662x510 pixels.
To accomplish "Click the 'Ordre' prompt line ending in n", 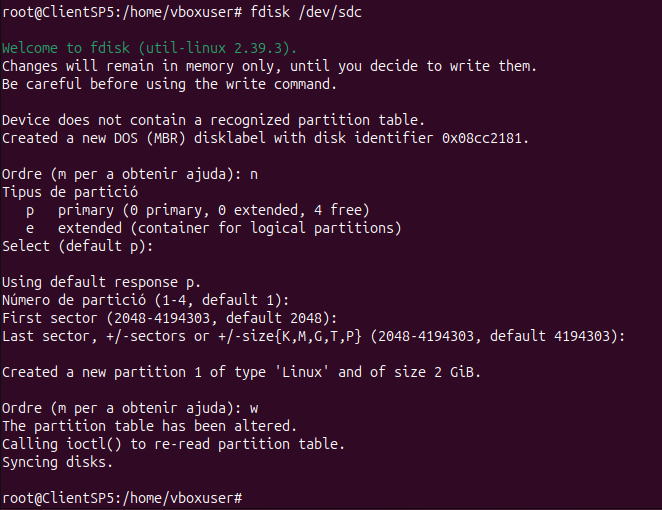I will [x=130, y=174].
